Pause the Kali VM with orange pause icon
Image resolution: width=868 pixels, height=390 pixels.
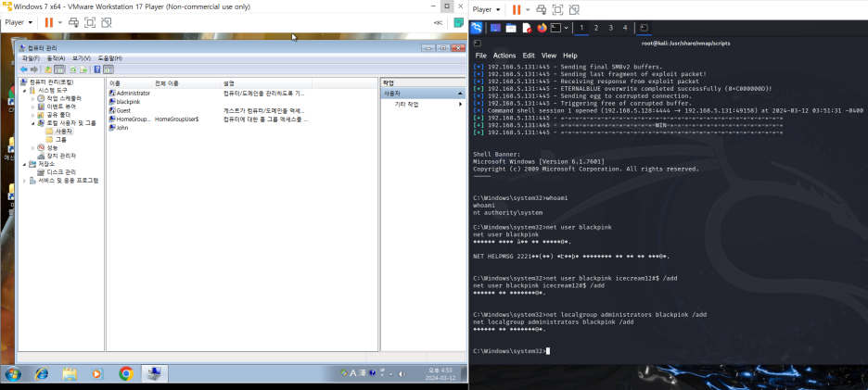pyautogui.click(x=517, y=9)
